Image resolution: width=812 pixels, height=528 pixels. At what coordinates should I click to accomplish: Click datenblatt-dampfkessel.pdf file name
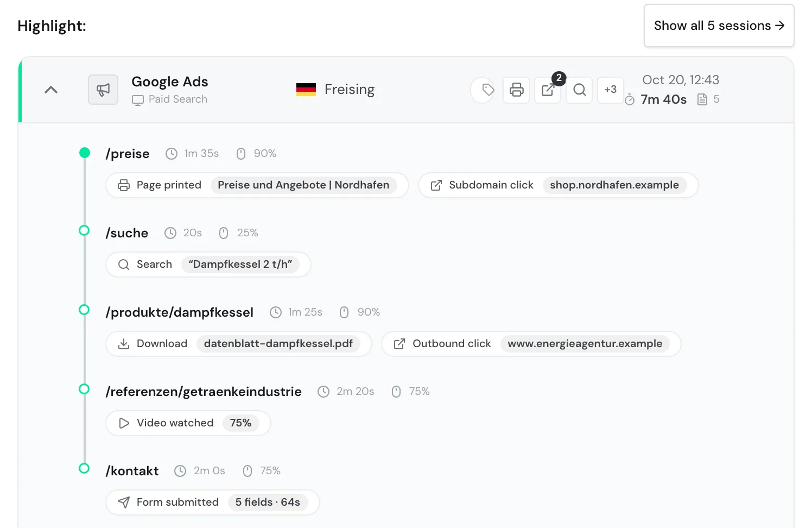point(278,344)
